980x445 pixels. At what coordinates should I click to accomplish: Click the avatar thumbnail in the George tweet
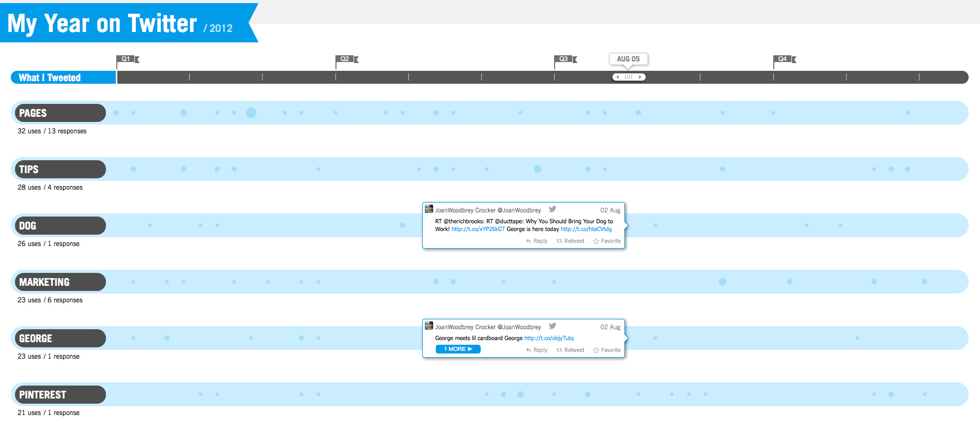coord(429,326)
